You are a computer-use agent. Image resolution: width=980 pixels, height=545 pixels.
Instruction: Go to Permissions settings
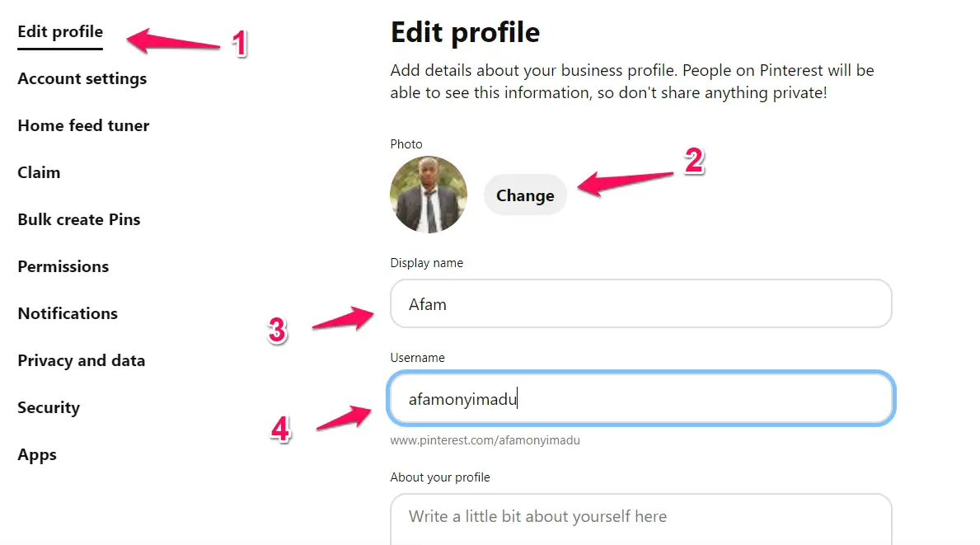click(63, 266)
